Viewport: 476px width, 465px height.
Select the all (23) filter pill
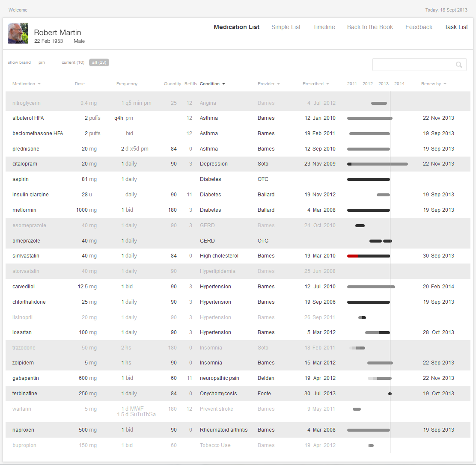coord(99,62)
